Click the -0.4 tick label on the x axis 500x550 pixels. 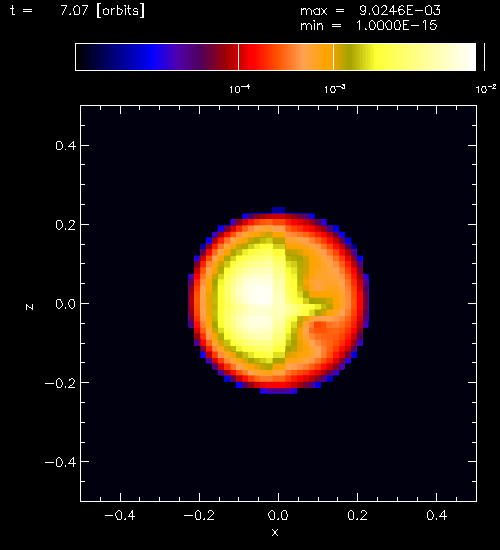click(x=120, y=515)
